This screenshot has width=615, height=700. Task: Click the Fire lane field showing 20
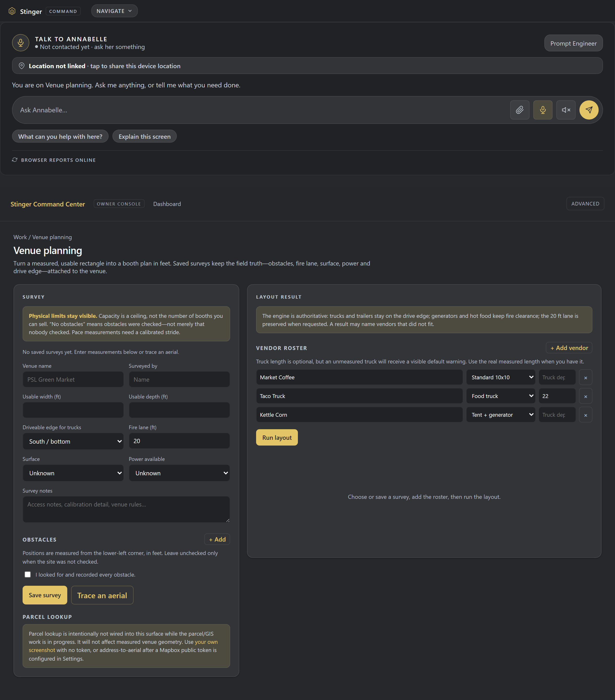[179, 441]
